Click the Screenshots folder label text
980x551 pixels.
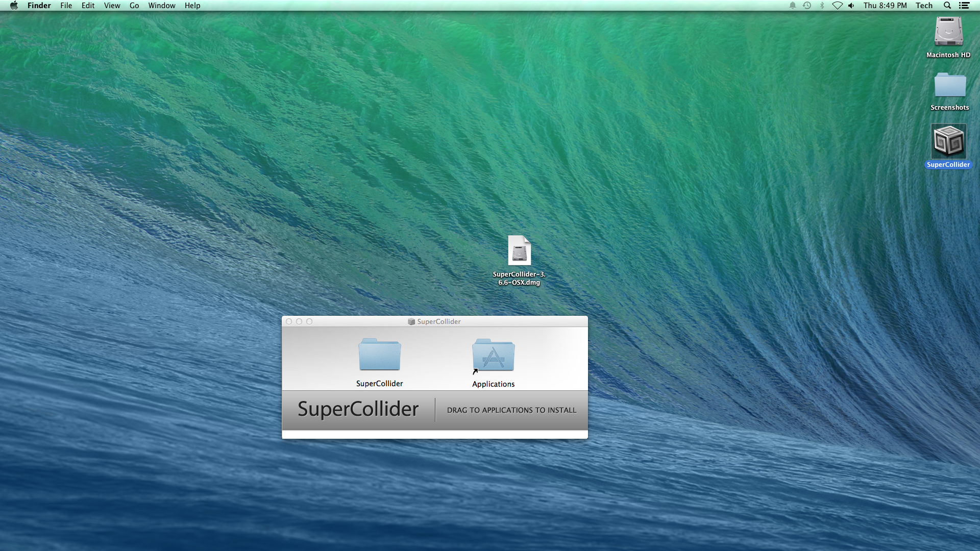point(949,108)
